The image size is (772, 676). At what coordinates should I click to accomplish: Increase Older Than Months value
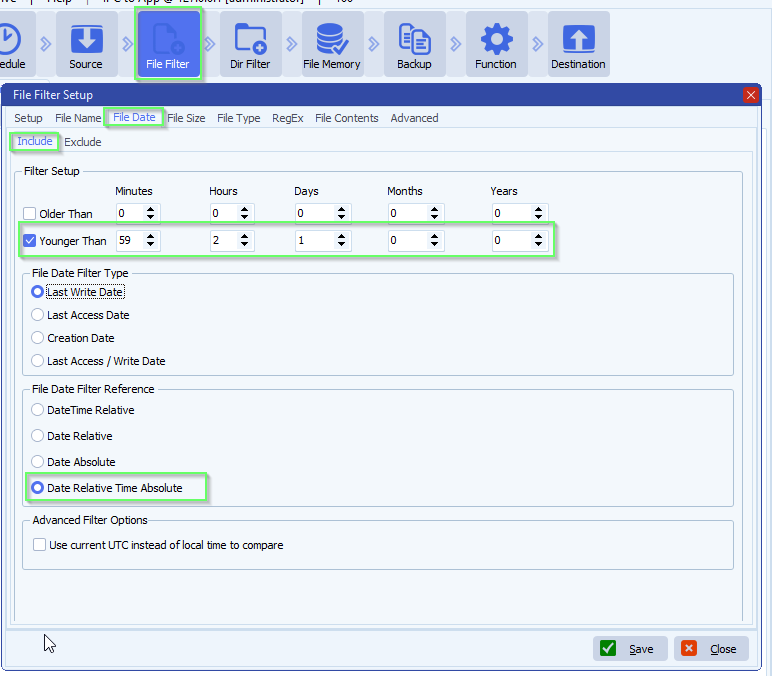coord(434,209)
